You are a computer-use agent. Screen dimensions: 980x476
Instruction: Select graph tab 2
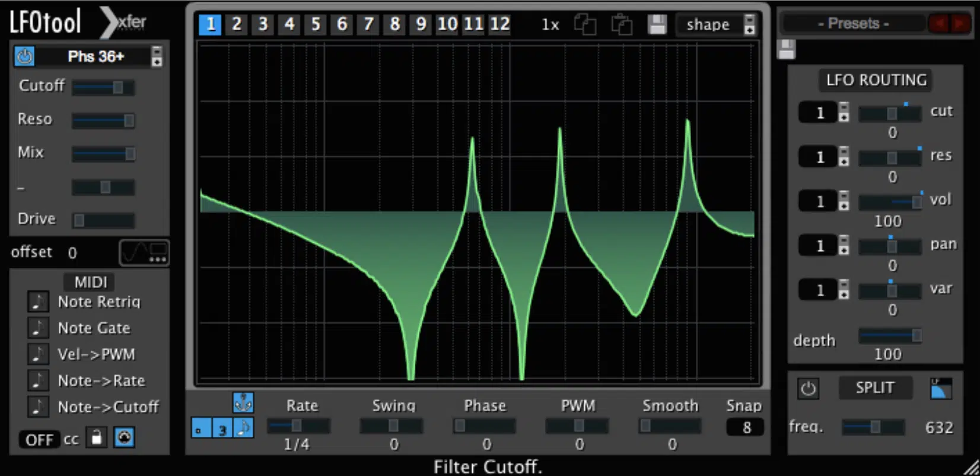point(237,24)
